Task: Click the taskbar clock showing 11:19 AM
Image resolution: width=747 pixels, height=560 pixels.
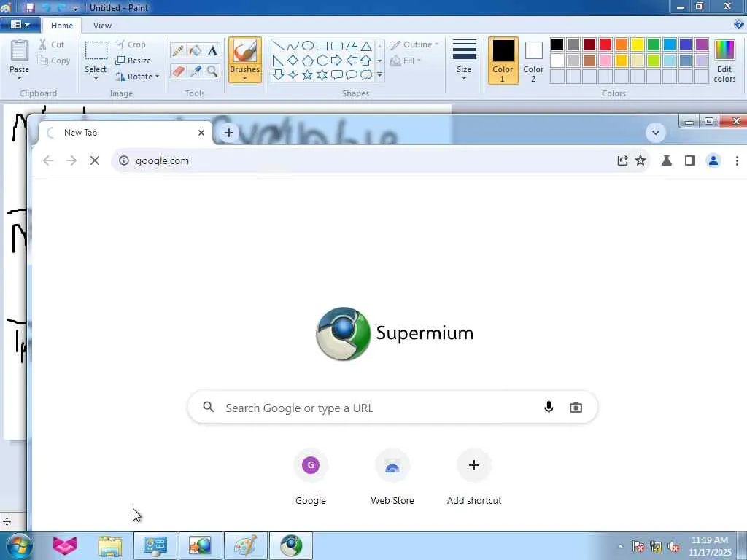Action: [x=710, y=546]
